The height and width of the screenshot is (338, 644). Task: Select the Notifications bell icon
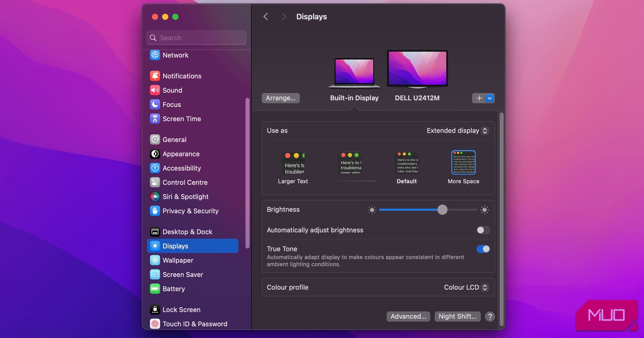click(155, 76)
